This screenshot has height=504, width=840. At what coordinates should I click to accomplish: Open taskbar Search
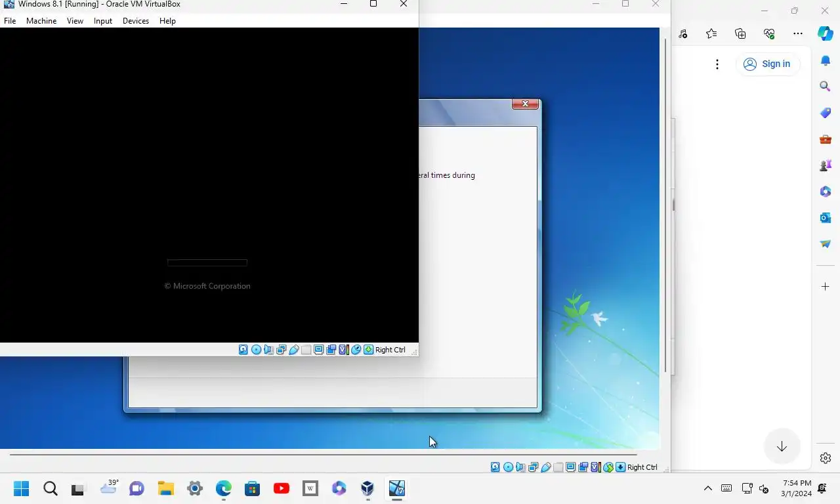pos(50,488)
